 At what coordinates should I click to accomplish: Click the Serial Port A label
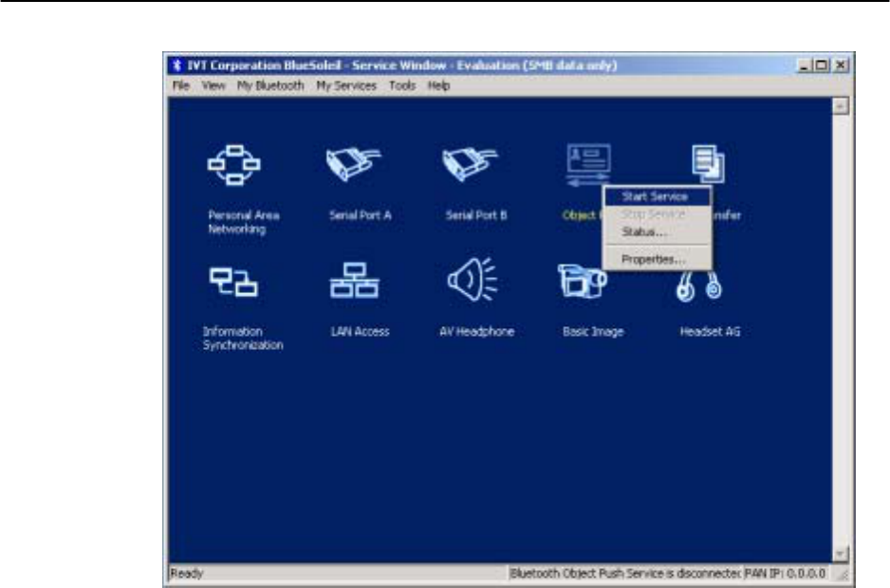tap(360, 215)
